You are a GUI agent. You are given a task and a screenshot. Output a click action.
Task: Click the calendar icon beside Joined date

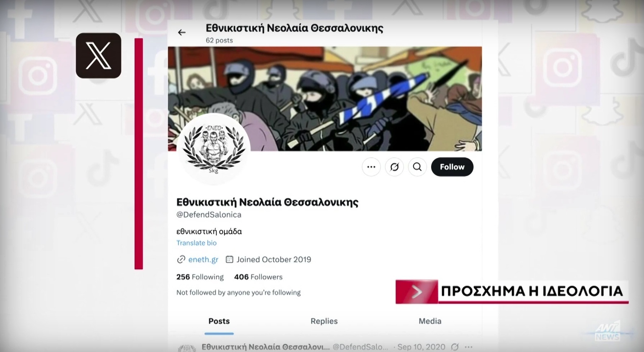(x=229, y=259)
